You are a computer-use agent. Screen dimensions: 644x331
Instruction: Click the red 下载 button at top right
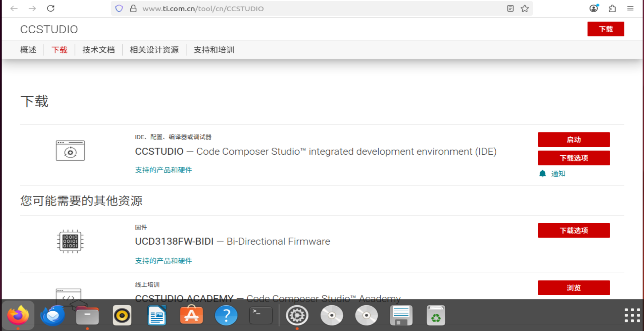click(606, 29)
